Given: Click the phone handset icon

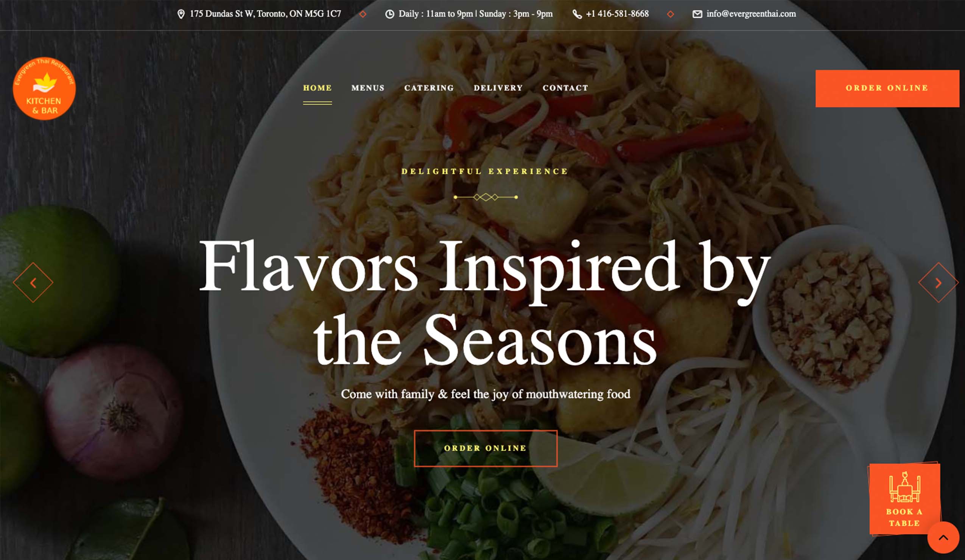Looking at the screenshot, I should point(577,14).
